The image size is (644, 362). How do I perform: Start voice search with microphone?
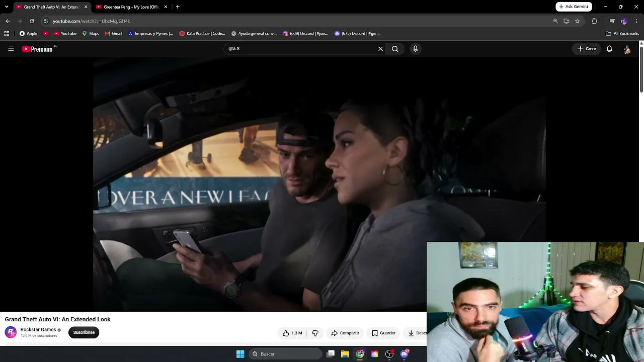[415, 49]
